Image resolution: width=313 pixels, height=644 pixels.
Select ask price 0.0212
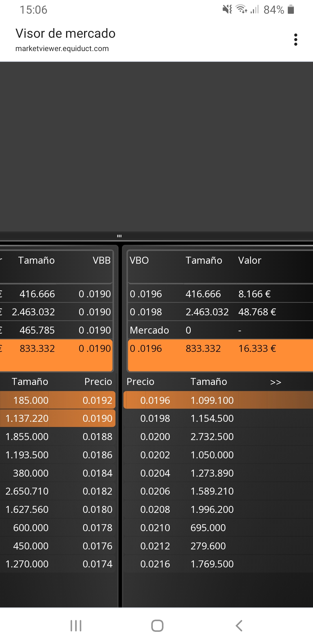click(155, 546)
